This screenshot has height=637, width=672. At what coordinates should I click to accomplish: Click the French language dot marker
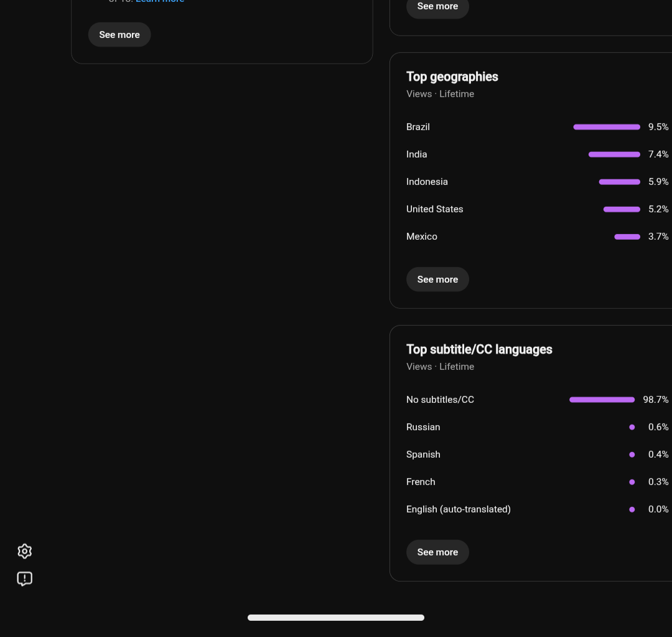(632, 482)
